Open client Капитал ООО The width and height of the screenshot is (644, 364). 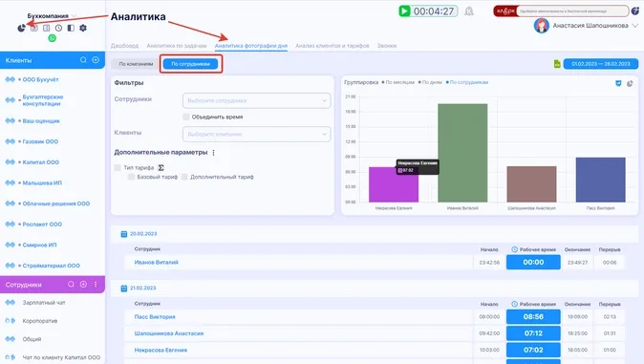41,161
